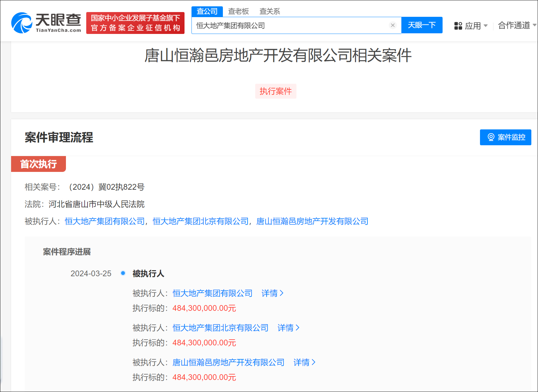Open 详情 for 恒大地产集团有限公司
Screen dimensions: 538x392
tap(272, 293)
